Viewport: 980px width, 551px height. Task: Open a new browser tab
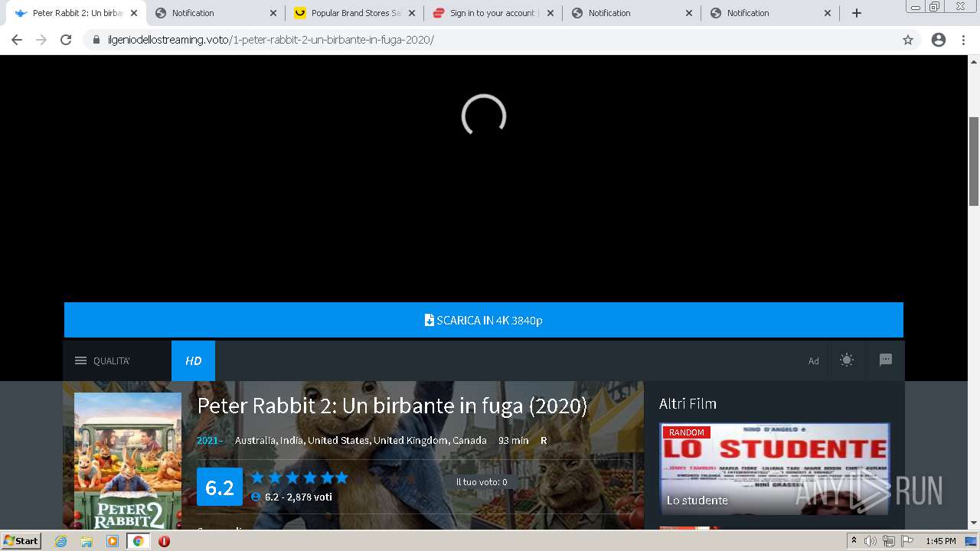(x=857, y=13)
